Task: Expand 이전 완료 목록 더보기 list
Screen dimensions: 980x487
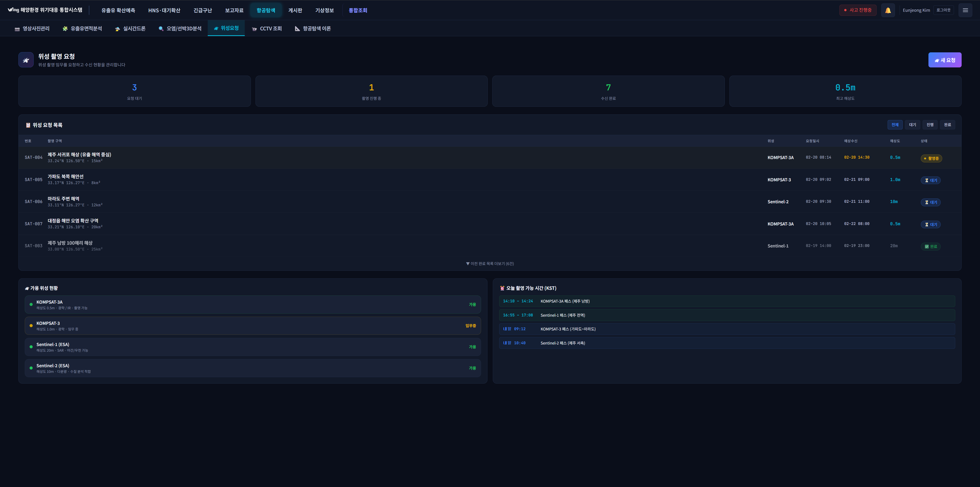Action: coord(490,264)
